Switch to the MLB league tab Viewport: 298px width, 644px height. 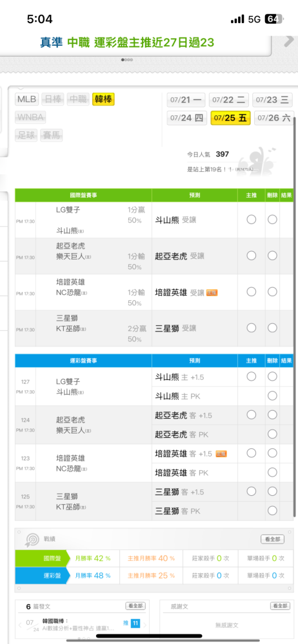27,99
